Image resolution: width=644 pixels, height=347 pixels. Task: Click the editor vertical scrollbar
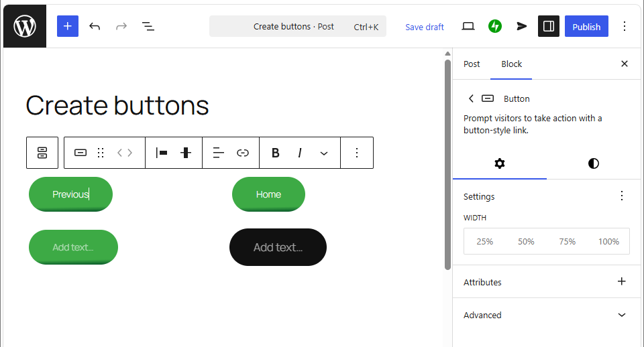(447, 164)
